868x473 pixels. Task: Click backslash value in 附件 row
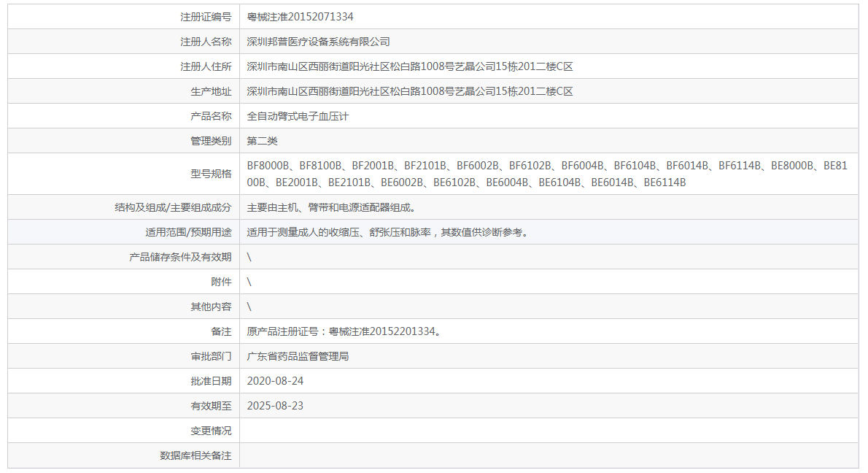click(x=249, y=282)
